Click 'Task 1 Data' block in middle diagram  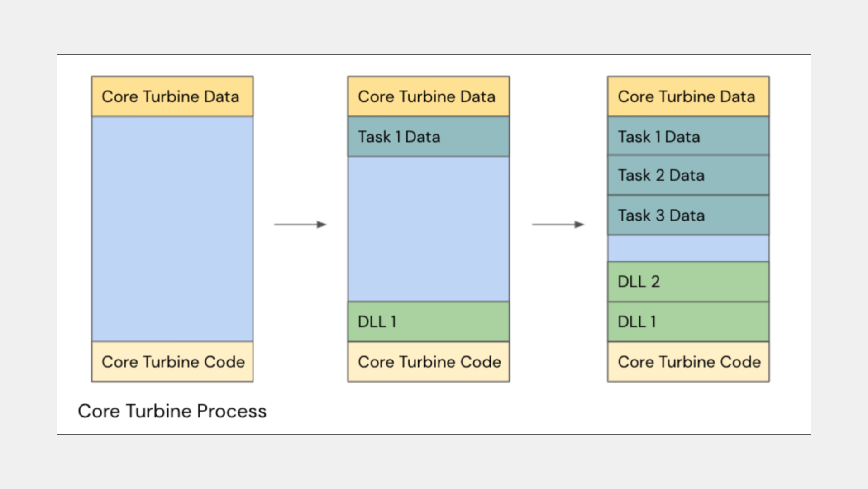pyautogui.click(x=428, y=136)
